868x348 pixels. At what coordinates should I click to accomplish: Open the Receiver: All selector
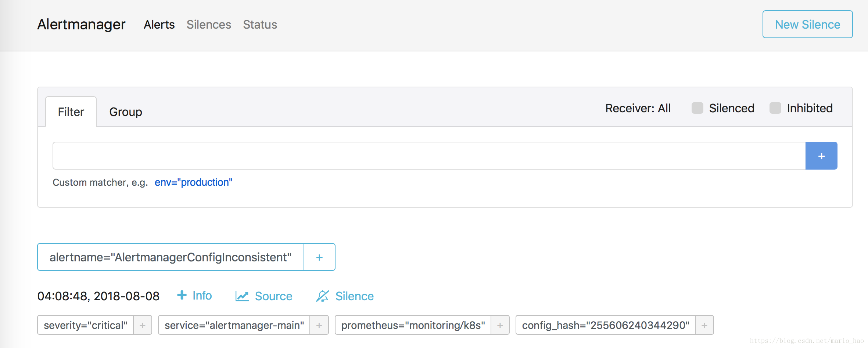pyautogui.click(x=638, y=108)
